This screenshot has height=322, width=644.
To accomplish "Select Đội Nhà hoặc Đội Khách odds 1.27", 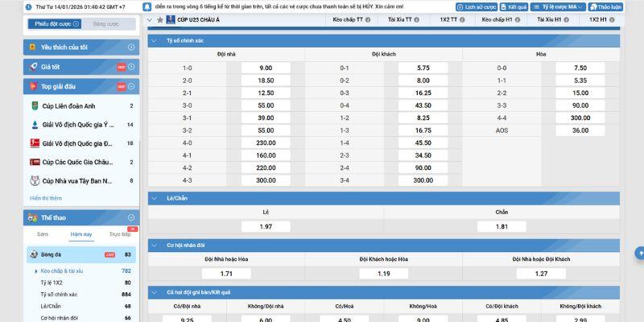I will (x=541, y=274).
